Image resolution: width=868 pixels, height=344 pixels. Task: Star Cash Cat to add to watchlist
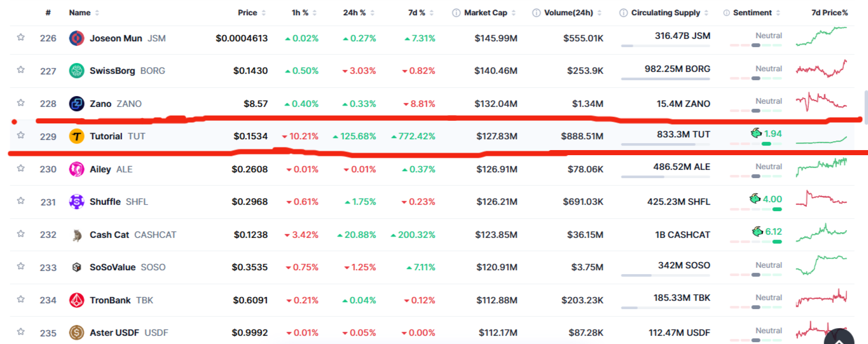click(20, 233)
